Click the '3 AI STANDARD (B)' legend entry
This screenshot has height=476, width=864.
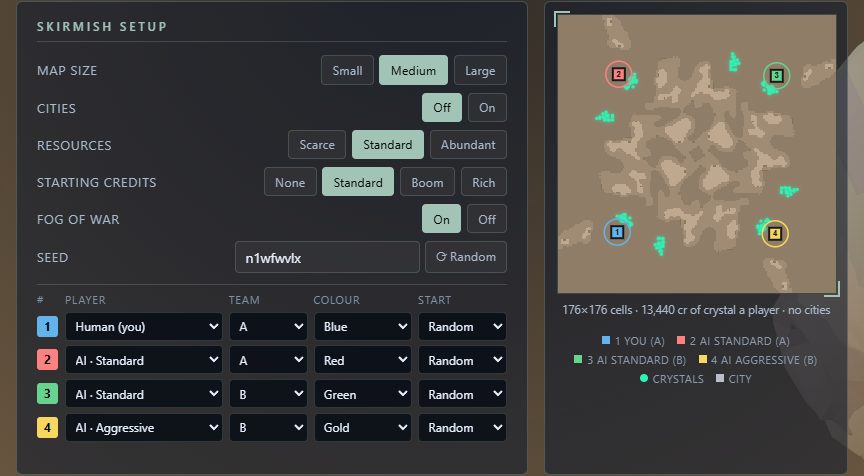coord(630,360)
